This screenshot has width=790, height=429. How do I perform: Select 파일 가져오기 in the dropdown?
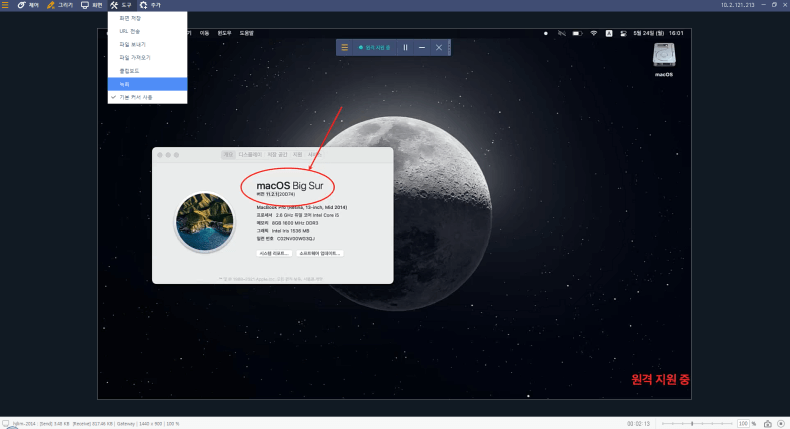[147, 57]
